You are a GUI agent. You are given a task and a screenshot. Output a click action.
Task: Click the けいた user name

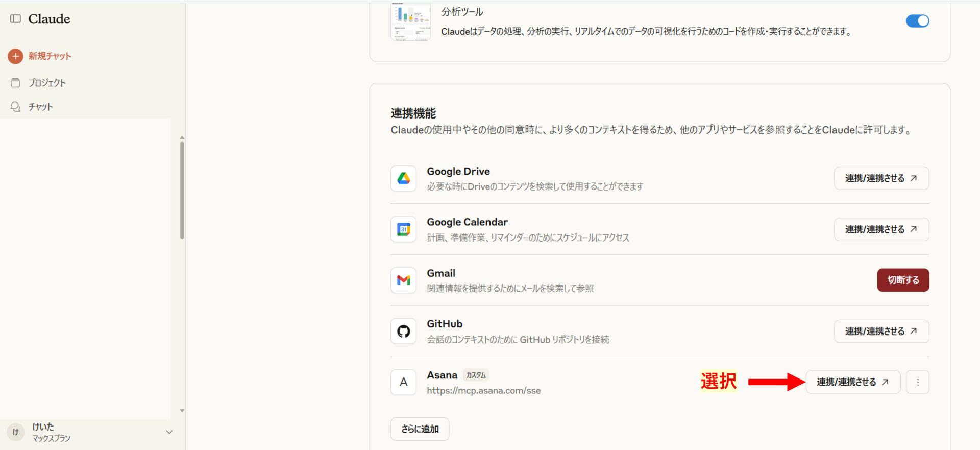(43, 427)
